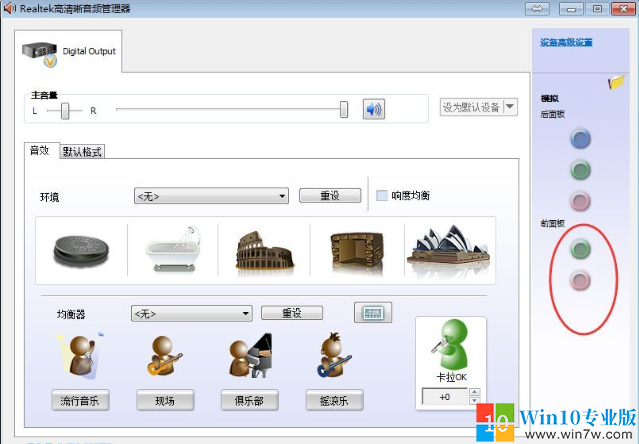Click the green karaoke singer icon

coord(451,345)
